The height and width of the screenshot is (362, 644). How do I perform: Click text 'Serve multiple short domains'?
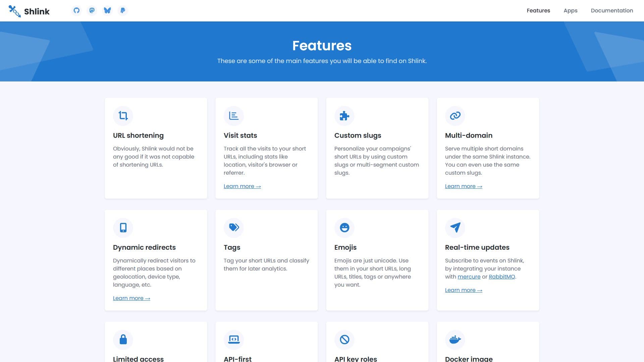484,148
